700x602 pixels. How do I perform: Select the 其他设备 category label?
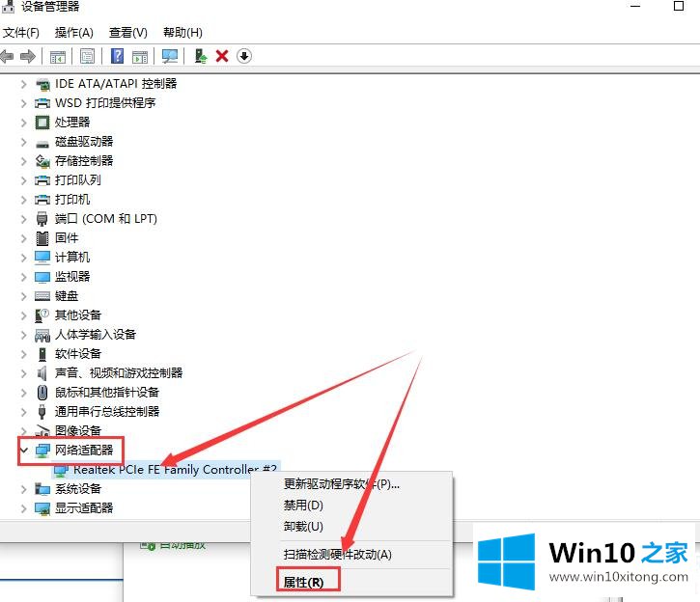(78, 315)
